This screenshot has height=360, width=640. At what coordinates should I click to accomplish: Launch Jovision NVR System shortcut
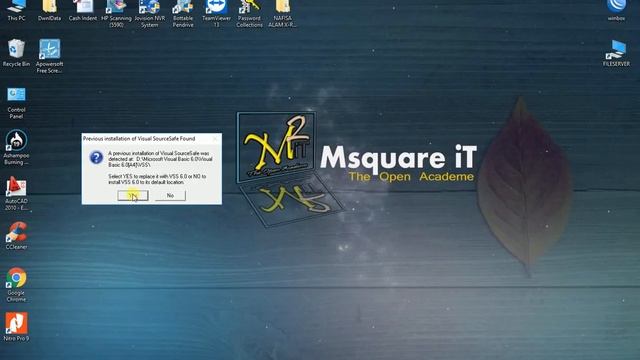149,13
